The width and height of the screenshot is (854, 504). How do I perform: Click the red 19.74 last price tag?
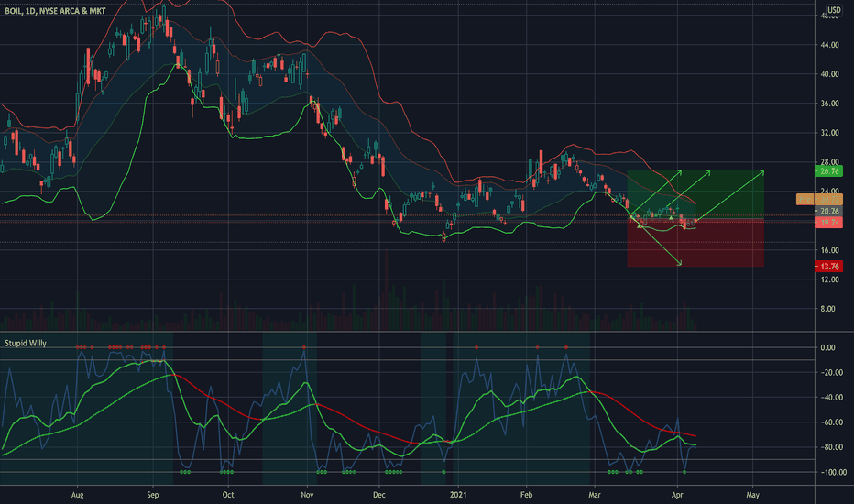828,223
